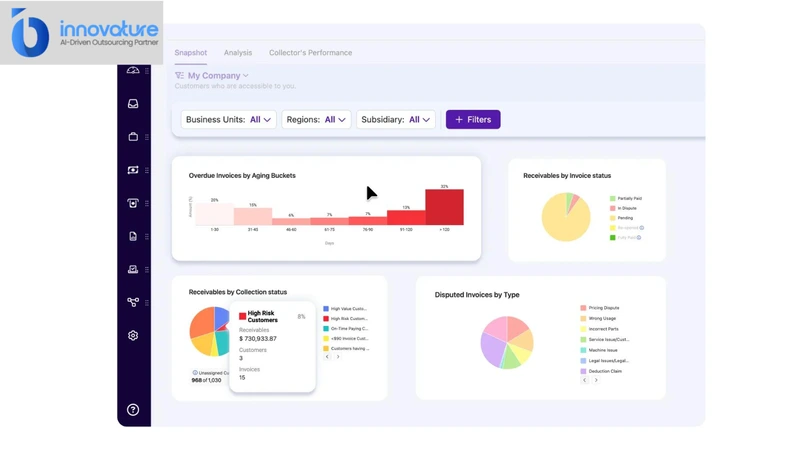Open the workflow nodes icon in sidebar
The image size is (800, 450).
tap(133, 302)
